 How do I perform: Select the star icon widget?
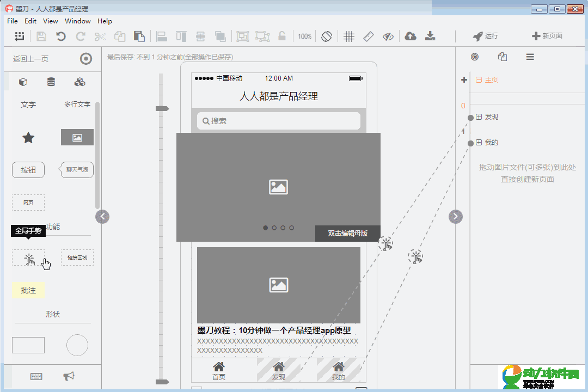28,138
